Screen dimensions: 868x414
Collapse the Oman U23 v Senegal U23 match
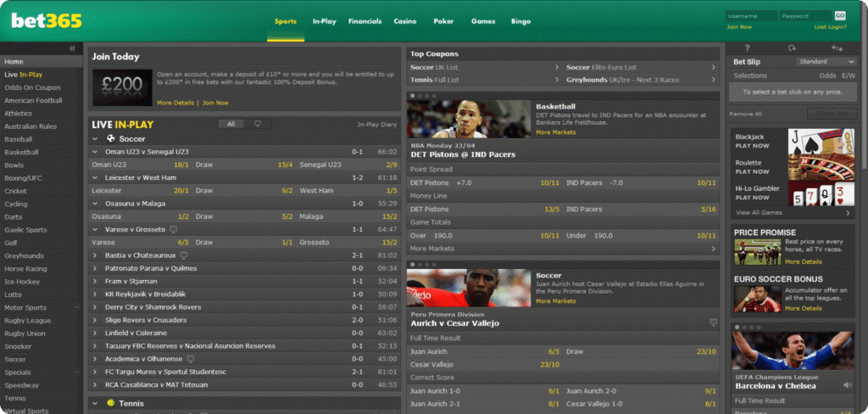pyautogui.click(x=95, y=151)
